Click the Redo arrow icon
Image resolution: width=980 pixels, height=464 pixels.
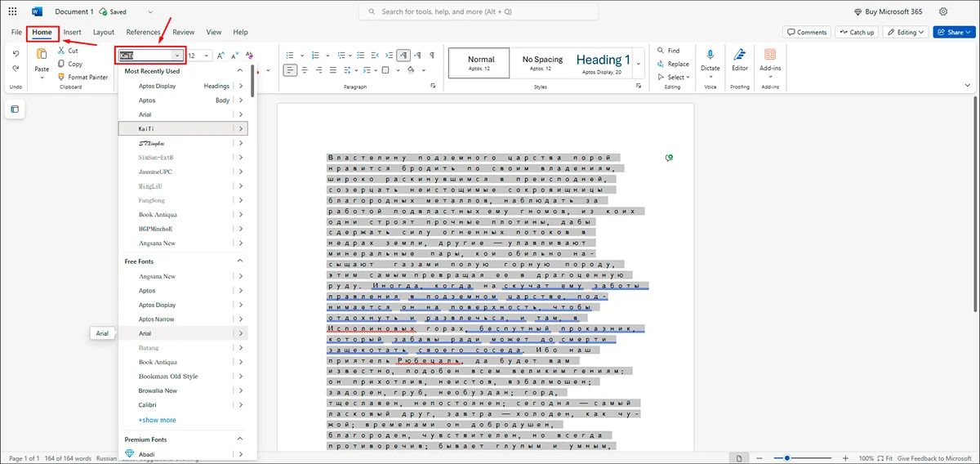pos(16,69)
